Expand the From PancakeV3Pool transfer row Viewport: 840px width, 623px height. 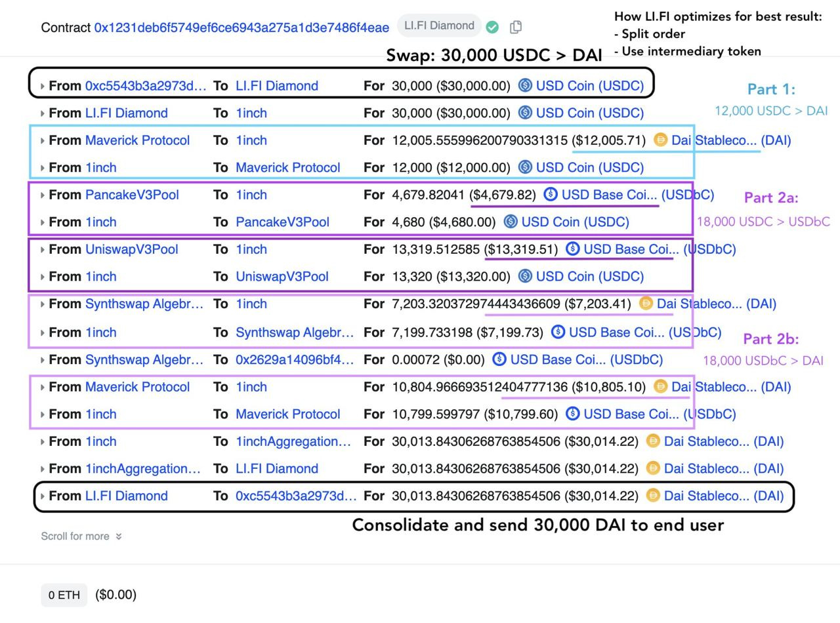point(43,195)
